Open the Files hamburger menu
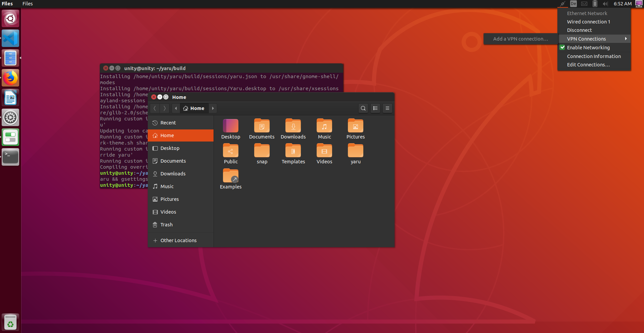Viewport: 644px width, 333px height. pyautogui.click(x=387, y=108)
